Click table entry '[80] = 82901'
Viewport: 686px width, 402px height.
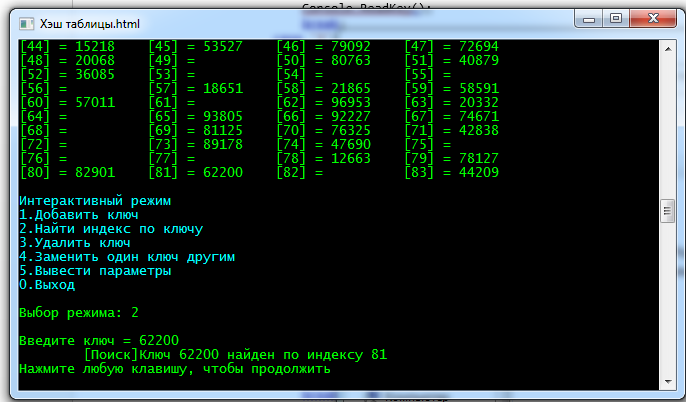tap(67, 172)
